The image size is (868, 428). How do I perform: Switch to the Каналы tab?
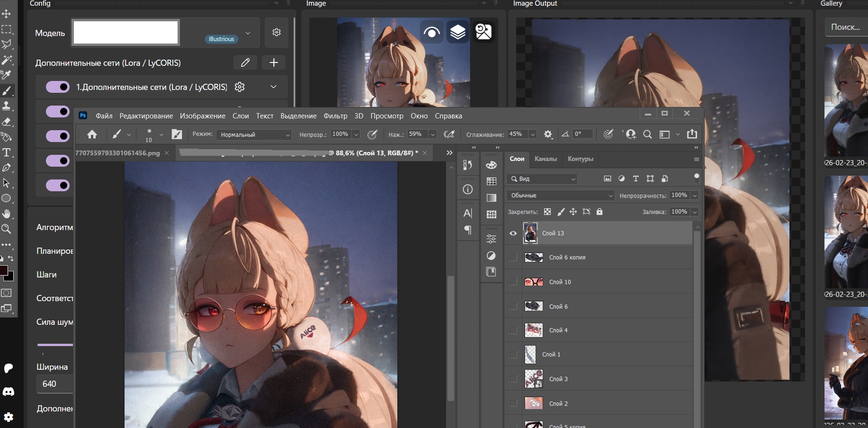[546, 159]
